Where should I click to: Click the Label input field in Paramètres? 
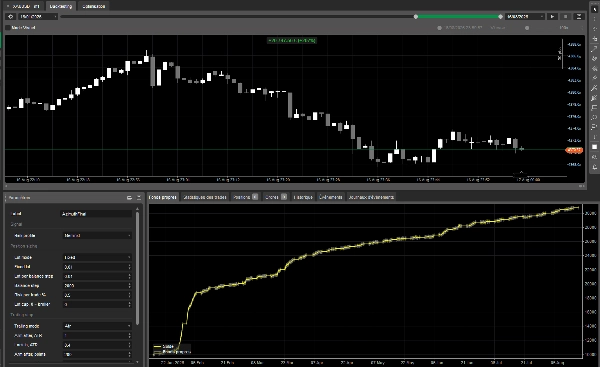click(96, 214)
